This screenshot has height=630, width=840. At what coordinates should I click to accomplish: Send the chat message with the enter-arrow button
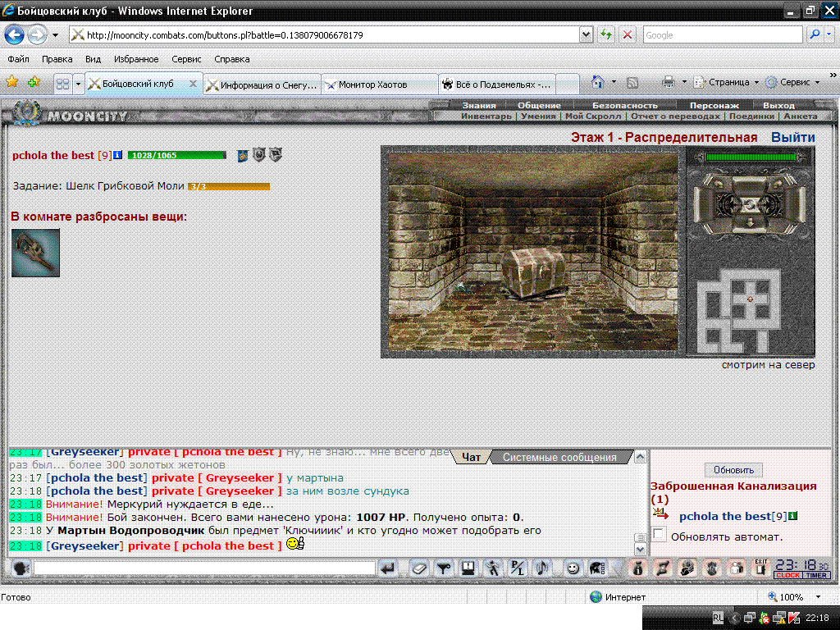pyautogui.click(x=388, y=568)
